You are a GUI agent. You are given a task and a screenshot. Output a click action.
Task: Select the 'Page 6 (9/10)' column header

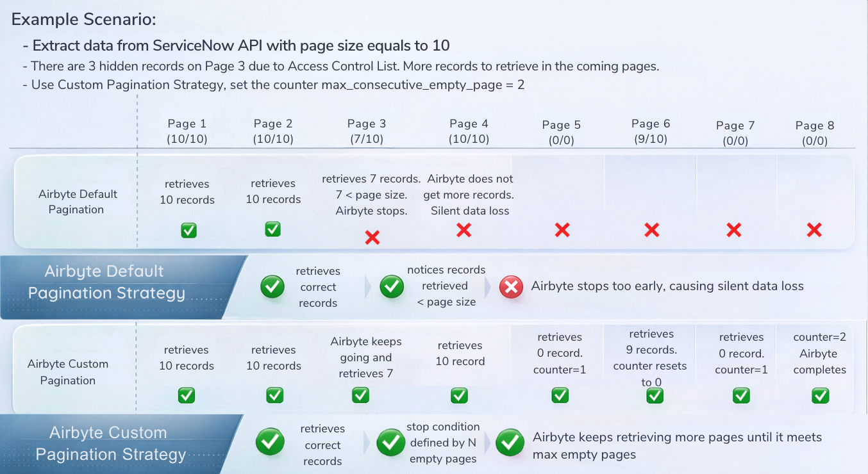650,131
